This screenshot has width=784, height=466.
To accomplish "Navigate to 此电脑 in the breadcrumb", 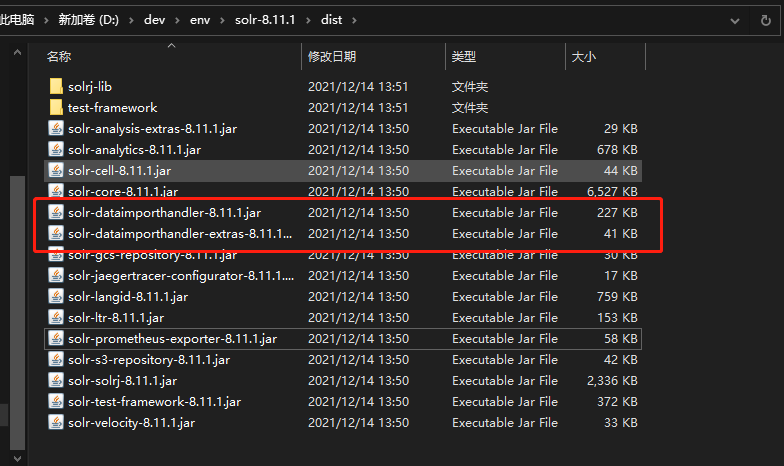I will click(x=17, y=20).
